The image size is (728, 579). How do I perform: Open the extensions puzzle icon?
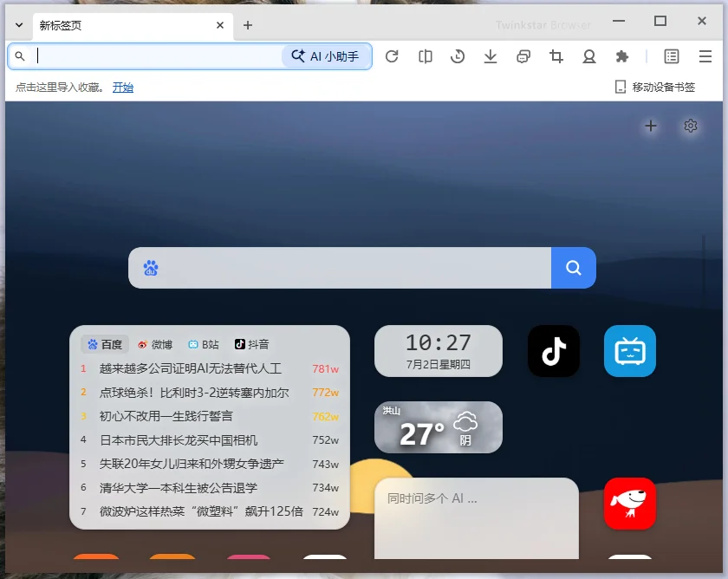point(621,56)
